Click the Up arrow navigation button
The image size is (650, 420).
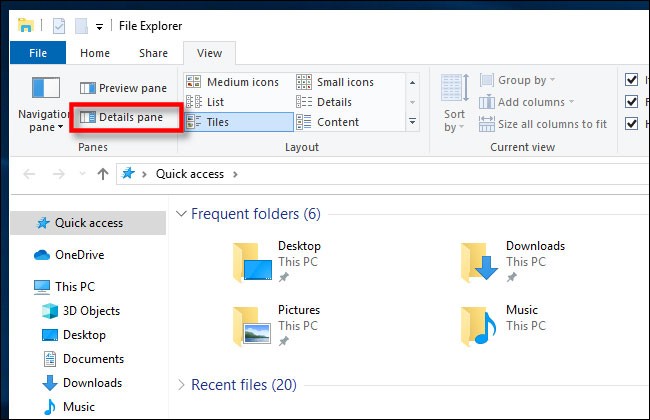(x=102, y=174)
